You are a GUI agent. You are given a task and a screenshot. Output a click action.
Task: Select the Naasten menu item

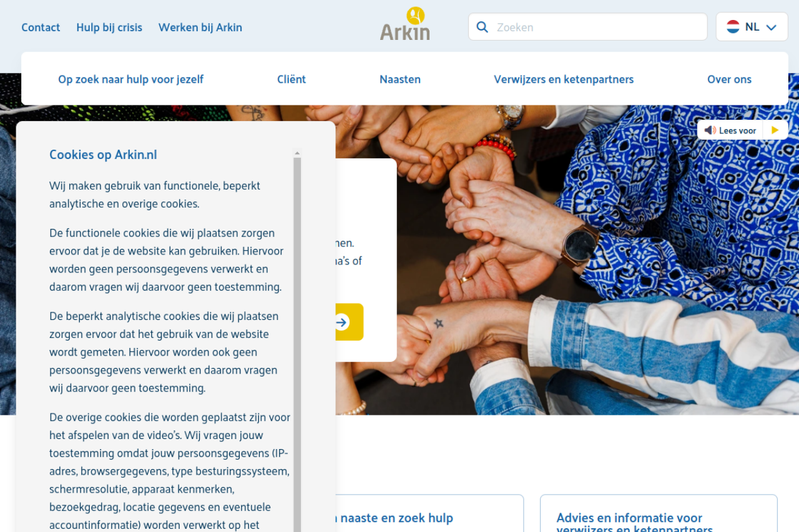[x=400, y=79]
